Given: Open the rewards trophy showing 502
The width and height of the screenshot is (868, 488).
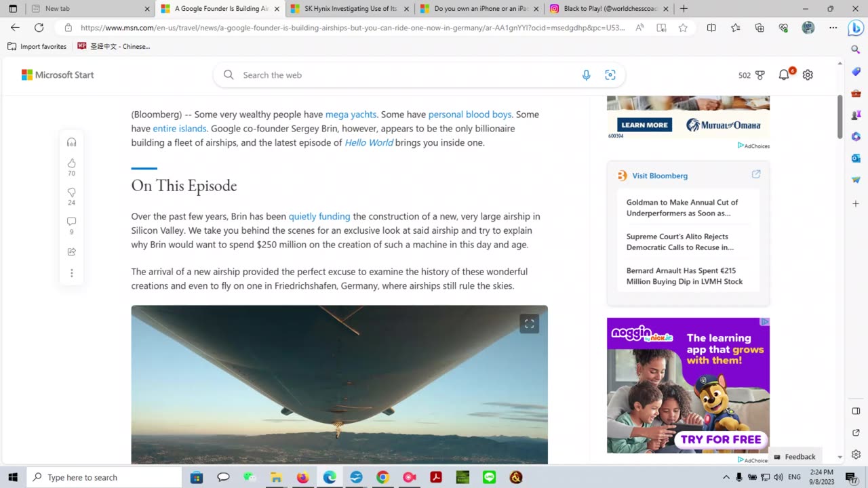Looking at the screenshot, I should tap(751, 75).
